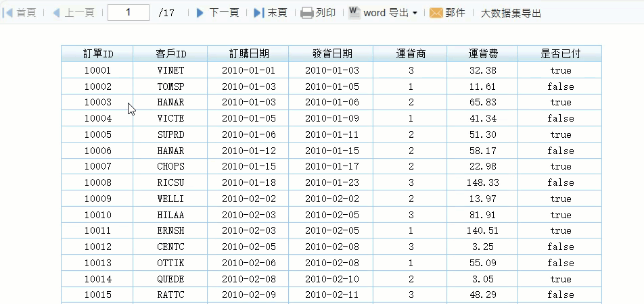Click the 發貨日期 column header
Screen dimensions: 644x304
tap(331, 54)
